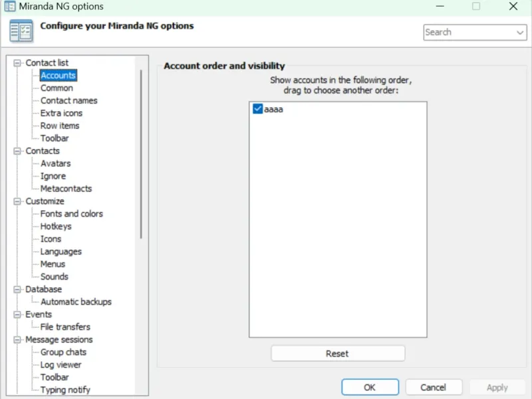Viewport: 532px width, 399px height.
Task: Open Typing notify settings
Action: point(65,390)
